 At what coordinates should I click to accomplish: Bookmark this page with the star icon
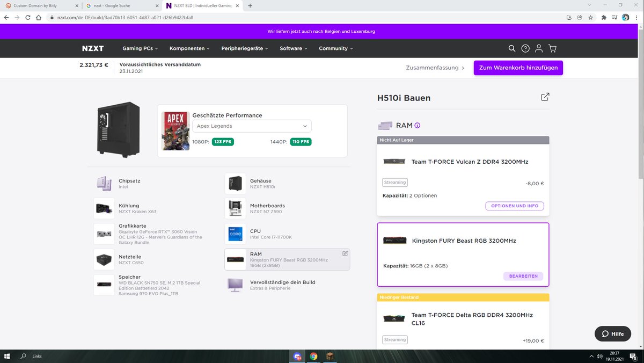click(x=590, y=17)
